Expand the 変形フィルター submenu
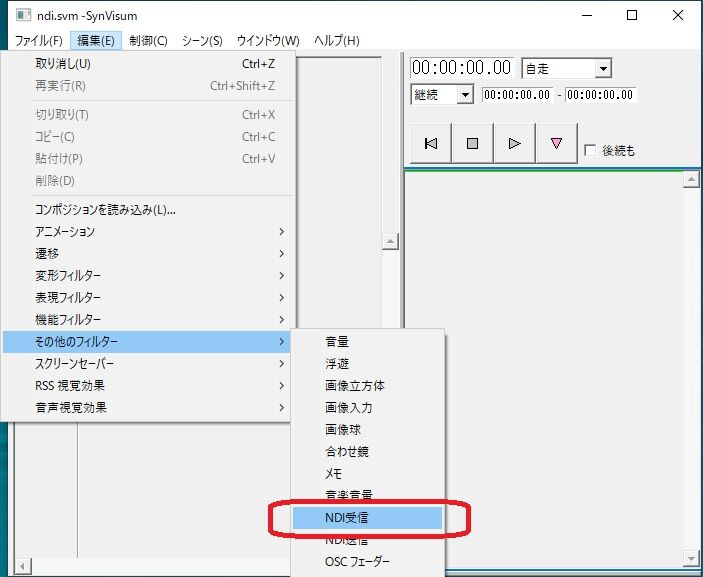This screenshot has height=577, width=703. click(148, 275)
